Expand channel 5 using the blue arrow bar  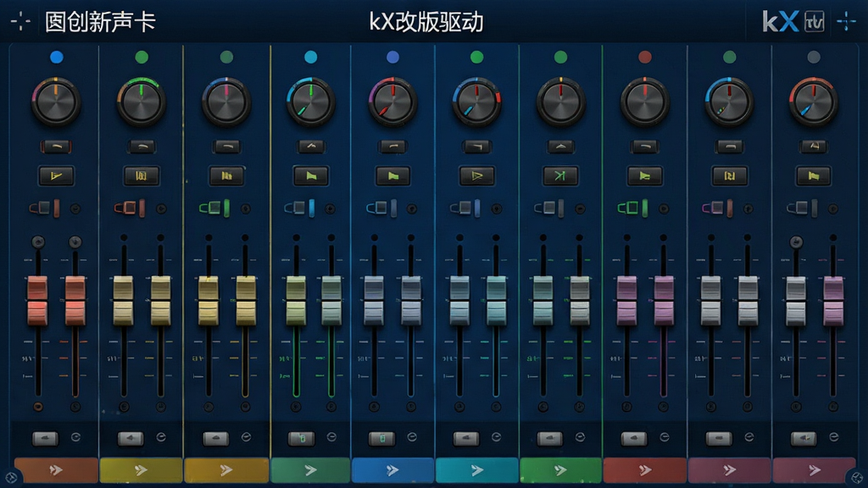click(x=392, y=470)
